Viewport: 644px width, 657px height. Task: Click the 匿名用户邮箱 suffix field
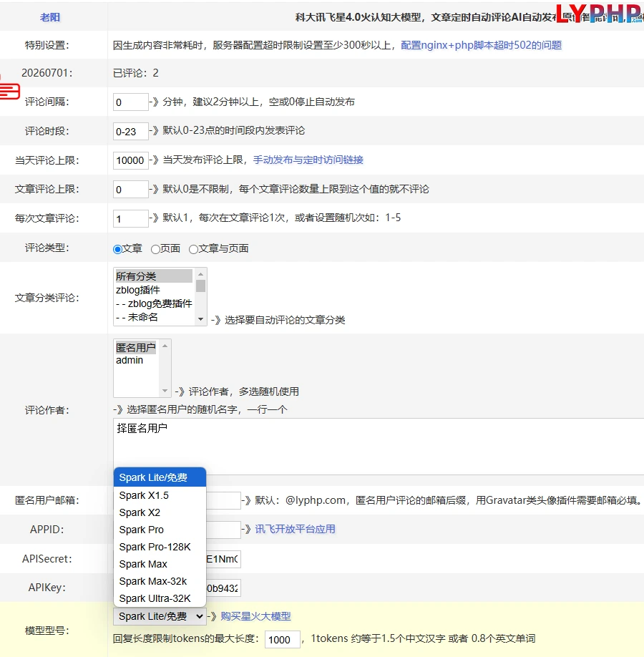(x=223, y=500)
